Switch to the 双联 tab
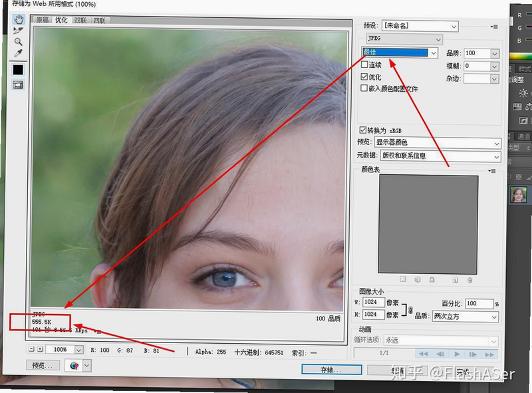Screen dimensions: 532x393 pyautogui.click(x=80, y=21)
